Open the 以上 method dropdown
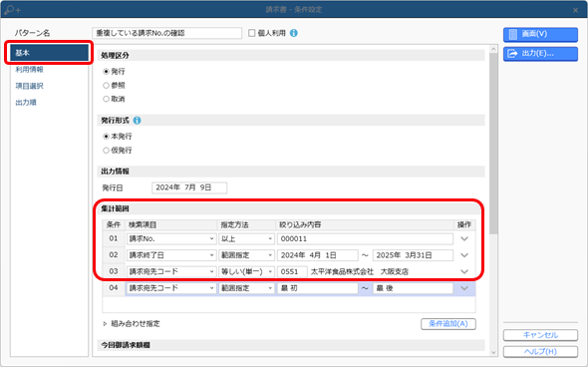 (247, 238)
